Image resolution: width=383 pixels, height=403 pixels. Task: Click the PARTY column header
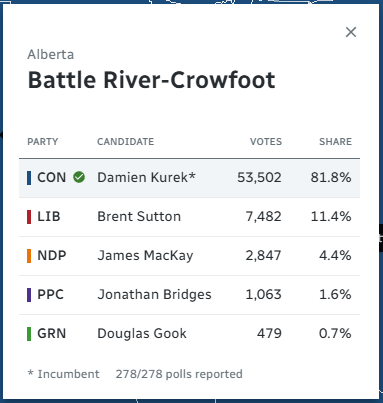pos(43,142)
